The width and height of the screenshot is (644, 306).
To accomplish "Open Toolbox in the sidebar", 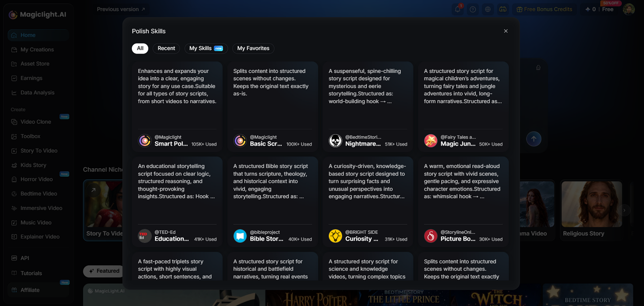I will [38, 136].
